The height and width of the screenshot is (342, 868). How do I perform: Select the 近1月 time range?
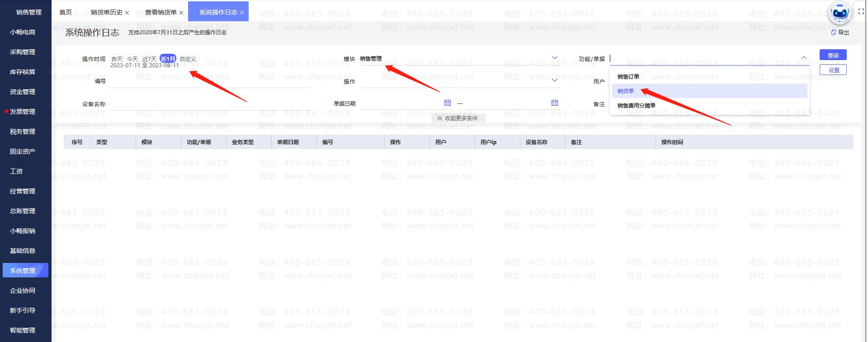[x=168, y=59]
